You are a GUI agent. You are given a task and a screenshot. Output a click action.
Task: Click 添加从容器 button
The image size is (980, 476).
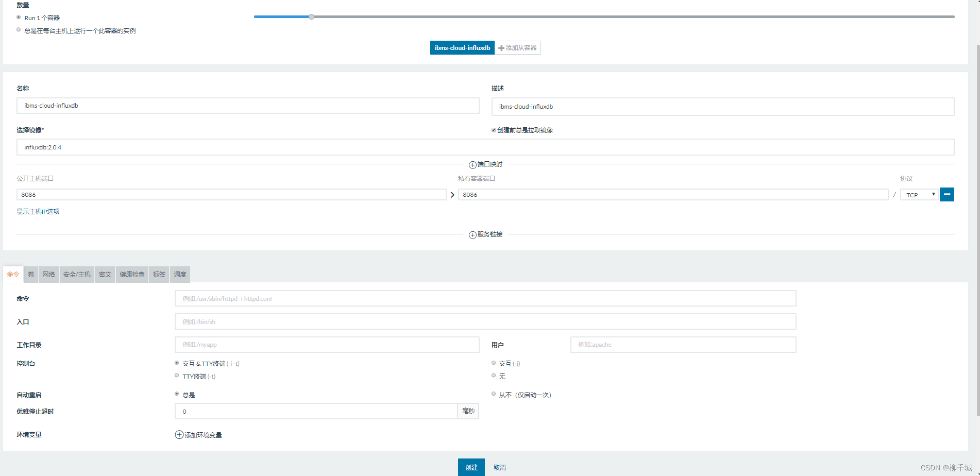tap(517, 48)
